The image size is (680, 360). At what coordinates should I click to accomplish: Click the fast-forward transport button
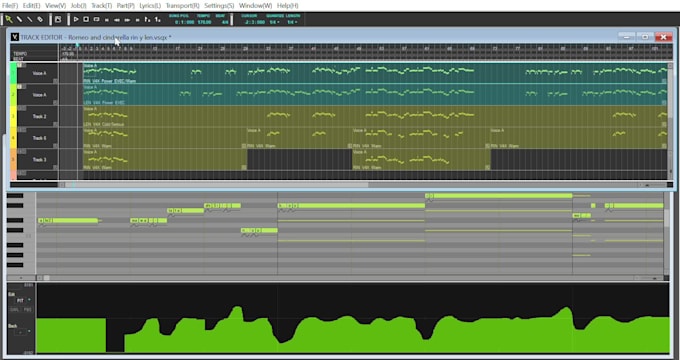tap(127, 20)
